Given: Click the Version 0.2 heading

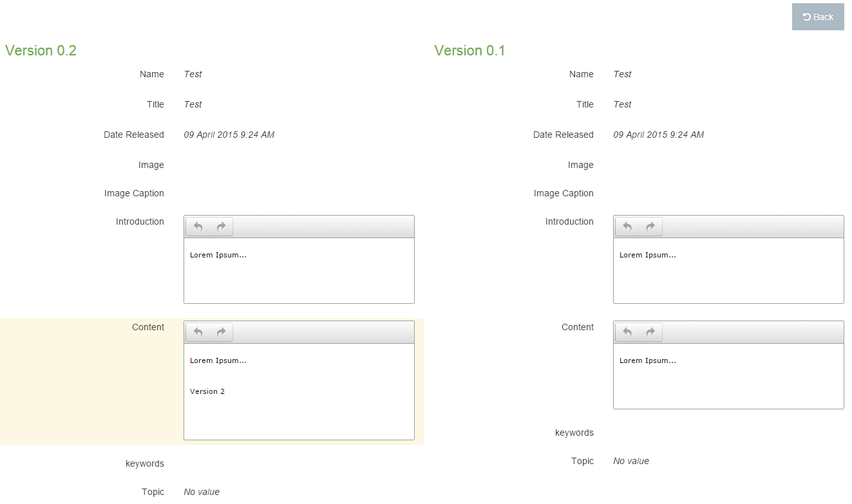Looking at the screenshot, I should [41, 50].
